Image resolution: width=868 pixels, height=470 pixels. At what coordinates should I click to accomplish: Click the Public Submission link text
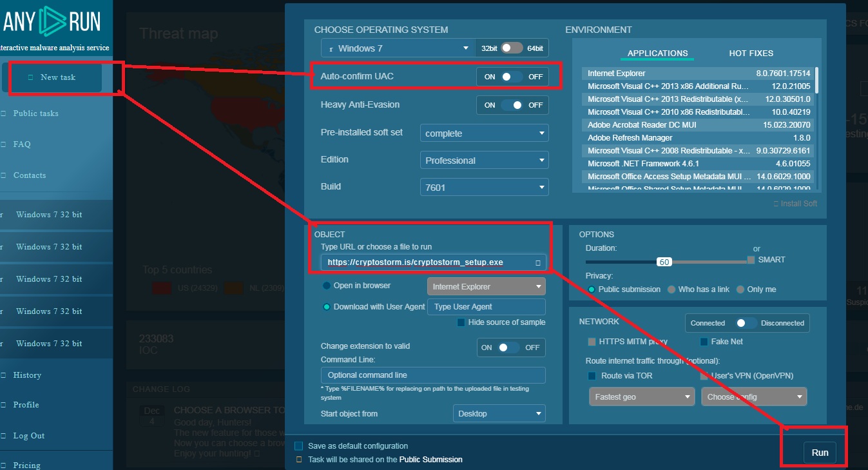click(x=430, y=460)
